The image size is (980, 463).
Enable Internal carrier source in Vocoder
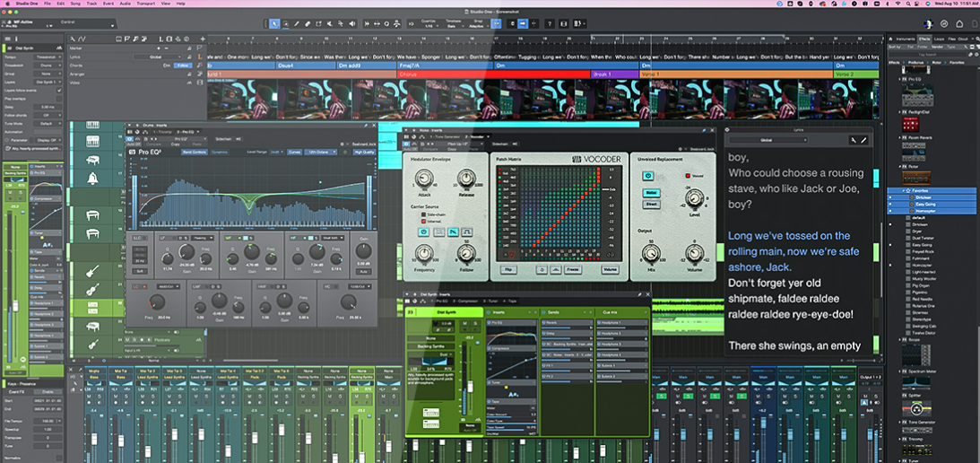(x=424, y=222)
